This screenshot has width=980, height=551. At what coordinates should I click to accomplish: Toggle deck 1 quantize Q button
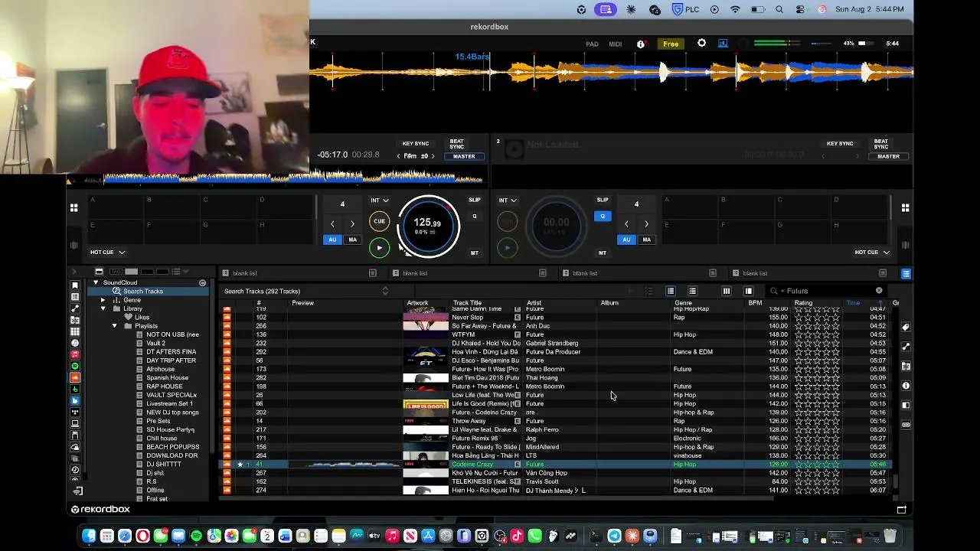click(475, 217)
